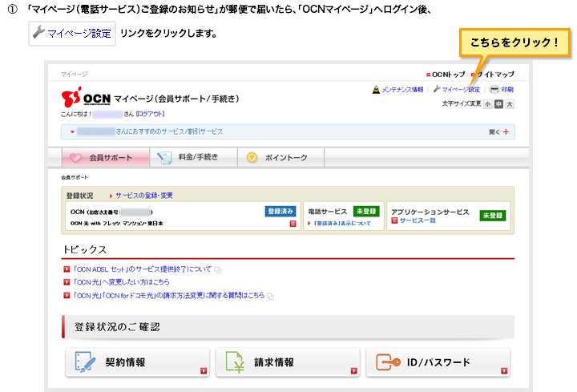Image resolution: width=577 pixels, height=392 pixels.
Task: Click the 請求情報 yen document icon
Action: [x=234, y=362]
